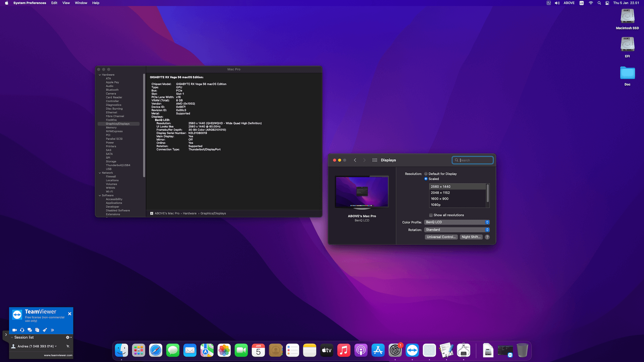Click the Show all grid icon in Displays

[375, 160]
